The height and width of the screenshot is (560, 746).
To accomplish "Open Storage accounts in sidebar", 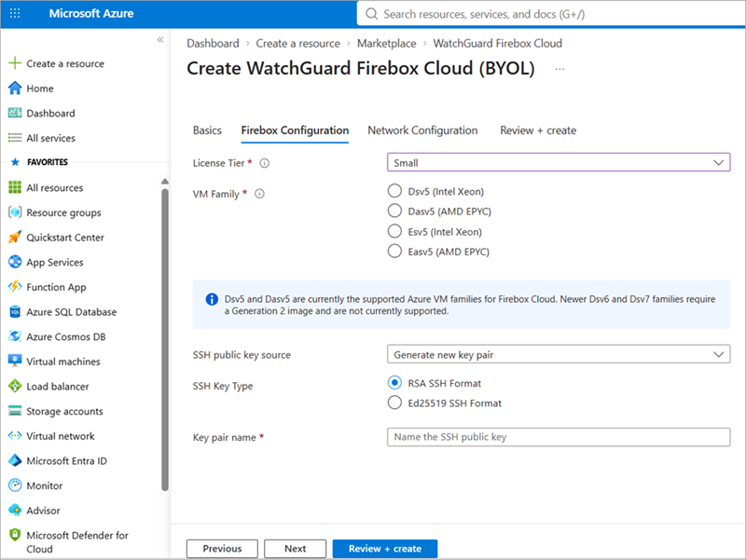I will (x=64, y=411).
